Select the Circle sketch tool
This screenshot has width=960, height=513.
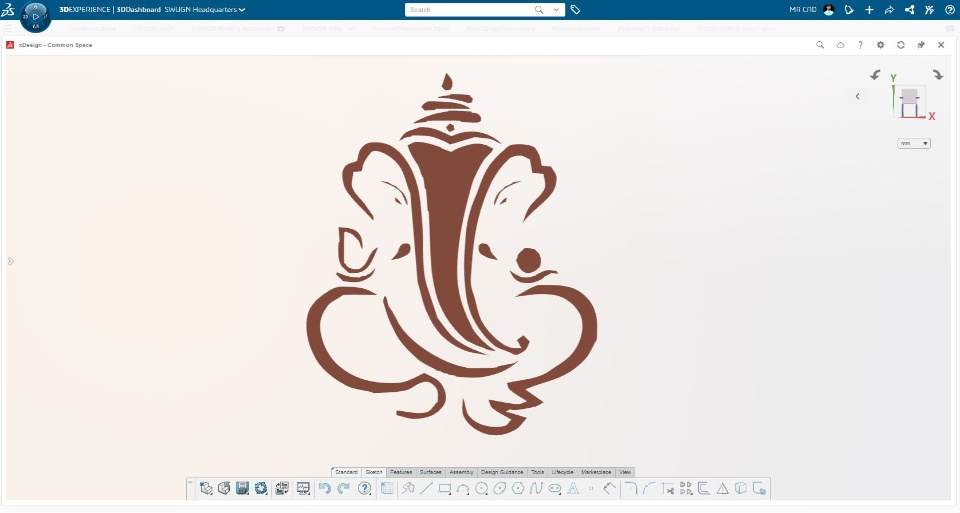pyautogui.click(x=482, y=488)
